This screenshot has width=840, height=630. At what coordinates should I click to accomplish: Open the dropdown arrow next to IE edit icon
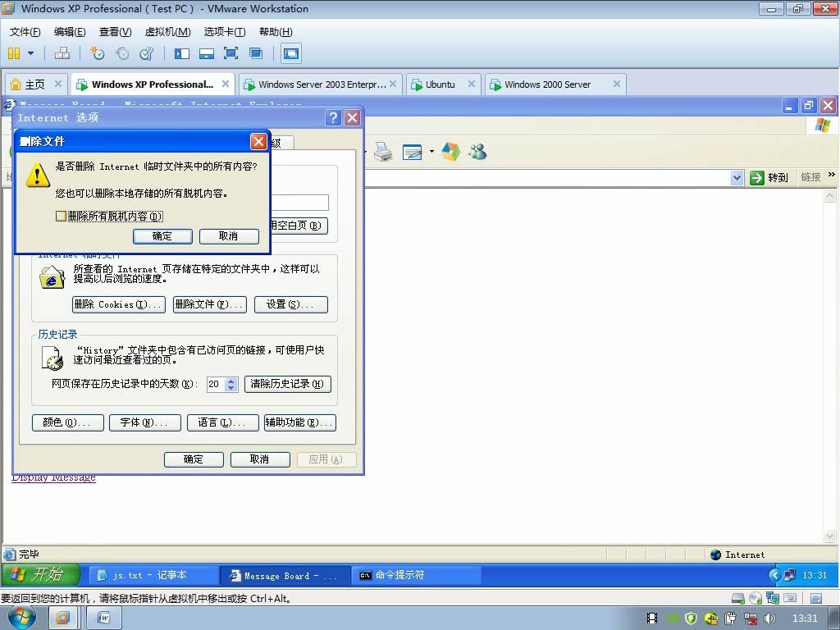click(431, 152)
